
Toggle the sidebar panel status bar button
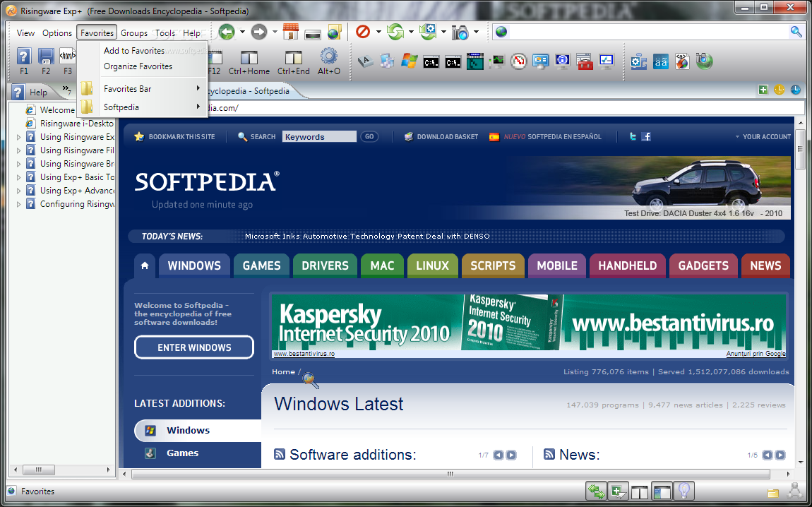pyautogui.click(x=662, y=491)
